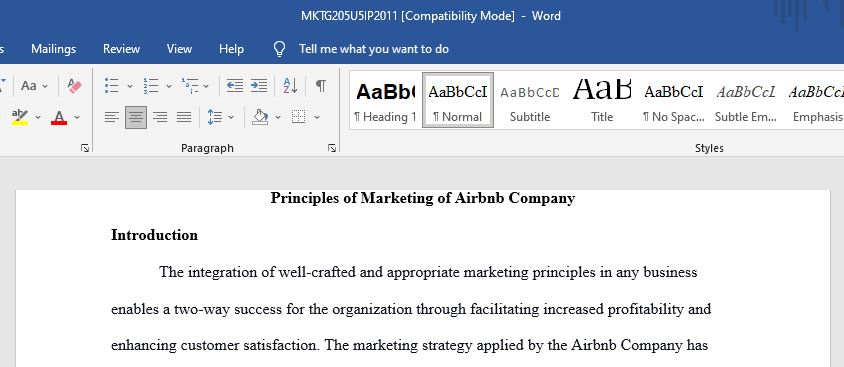Viewport: 844px width, 367px height.
Task: Click the word 'profitability' in the paragraph
Action: tap(645, 309)
